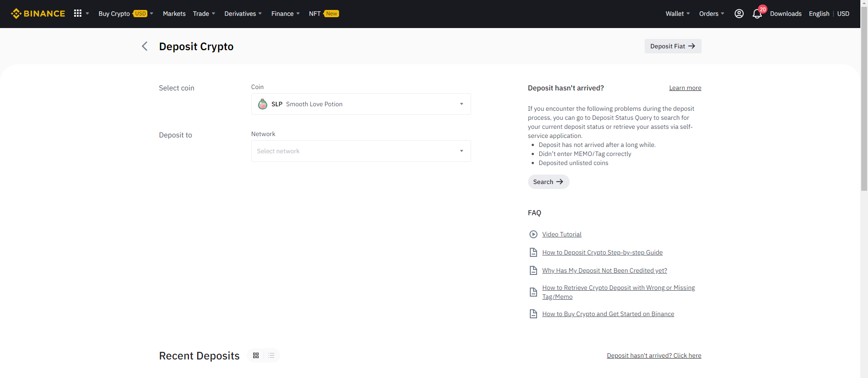
Task: Open the apps grid menu icon
Action: tap(78, 14)
